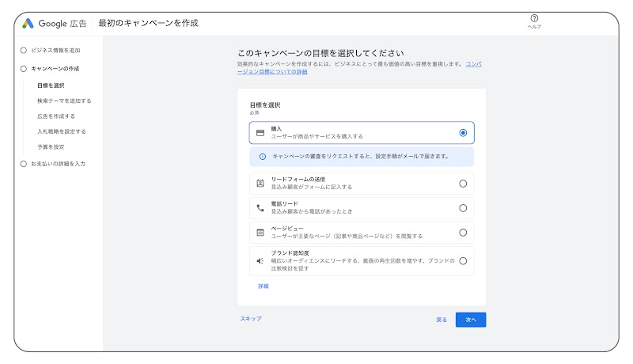The height and width of the screenshot is (364, 633).
Task: Click the megaphone icon beside ブランド認知度
Action: tap(260, 260)
